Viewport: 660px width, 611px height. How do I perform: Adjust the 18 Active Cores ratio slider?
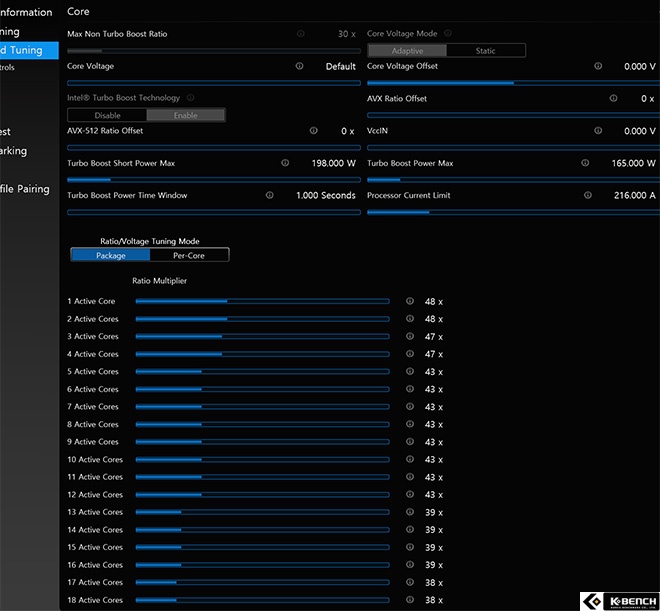coord(262,600)
